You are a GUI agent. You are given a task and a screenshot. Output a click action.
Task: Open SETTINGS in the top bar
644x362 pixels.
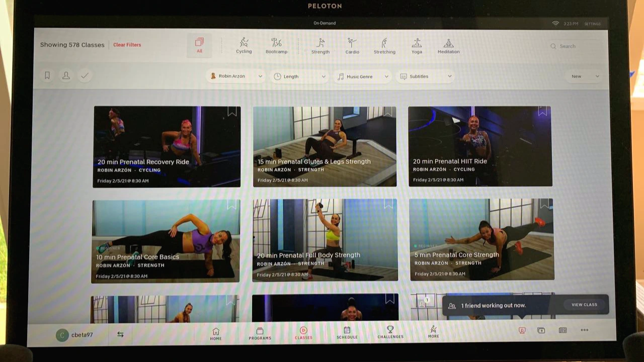tap(593, 24)
